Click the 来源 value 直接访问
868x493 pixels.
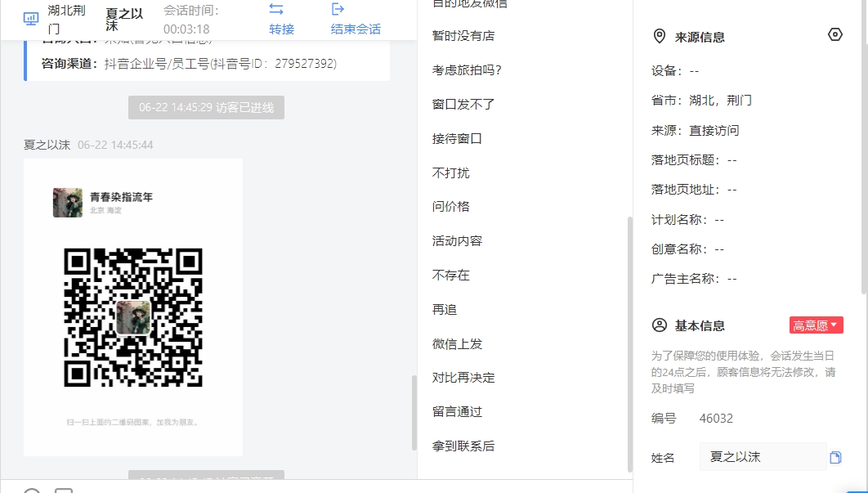click(x=714, y=130)
